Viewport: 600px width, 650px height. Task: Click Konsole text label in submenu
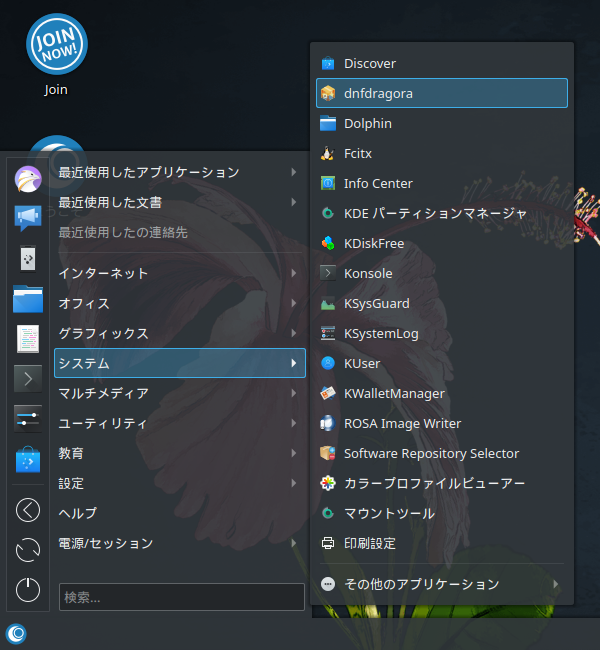(368, 274)
